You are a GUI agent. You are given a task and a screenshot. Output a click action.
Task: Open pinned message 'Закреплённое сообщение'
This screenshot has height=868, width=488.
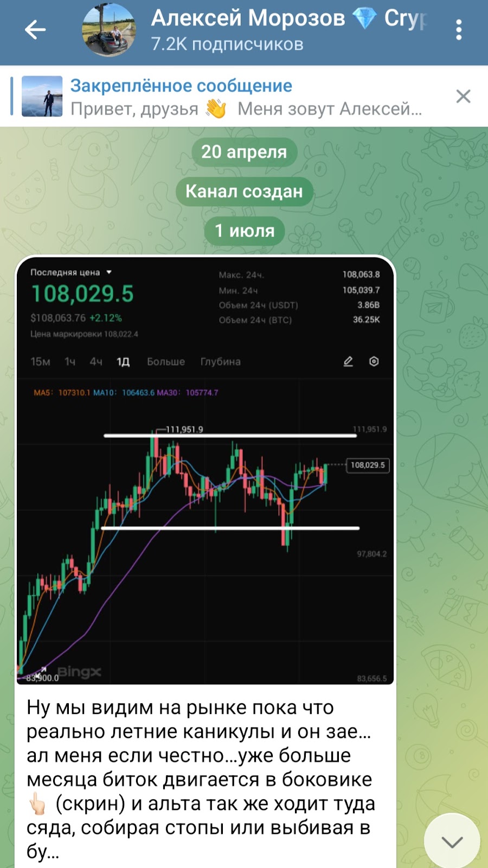pos(181,86)
